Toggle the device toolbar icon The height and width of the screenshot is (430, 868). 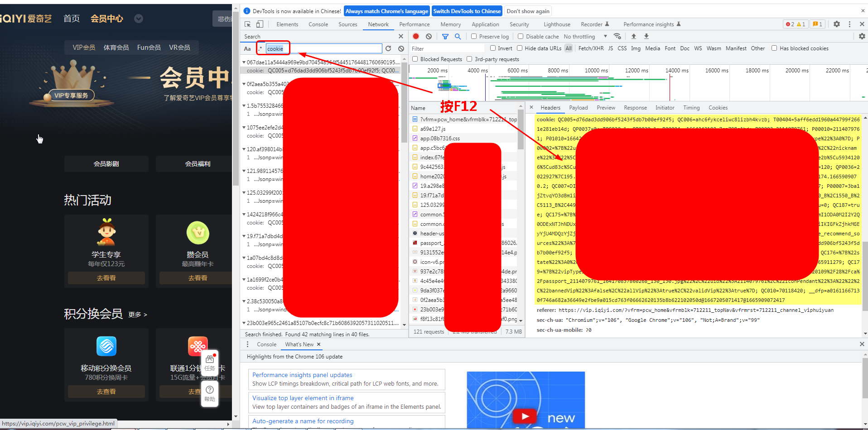coord(260,24)
